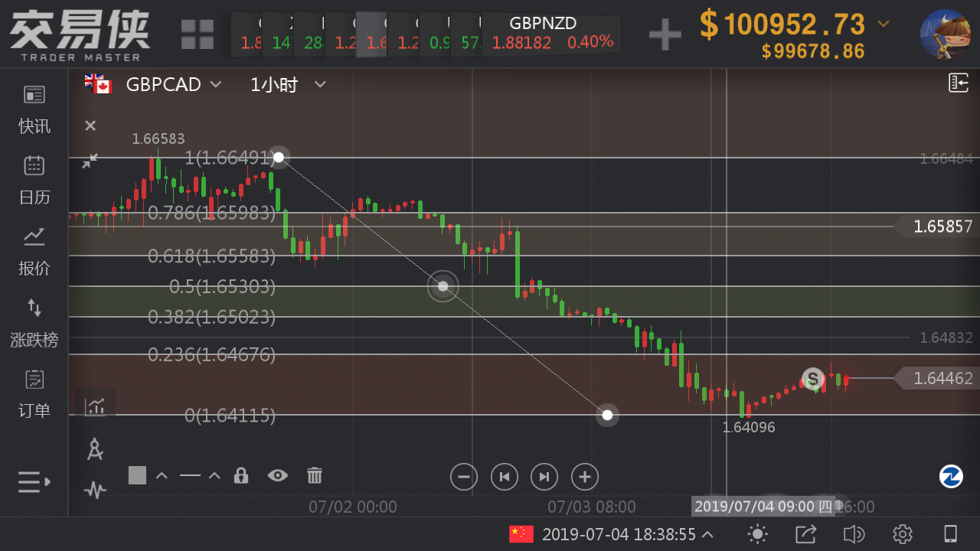Click the share/export icon
The image size is (980, 551).
point(805,534)
